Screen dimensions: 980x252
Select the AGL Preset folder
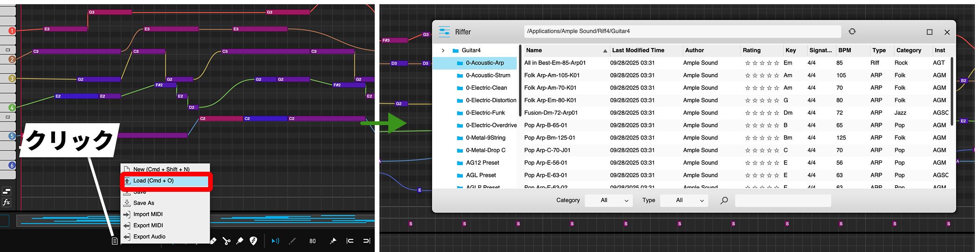(x=475, y=175)
